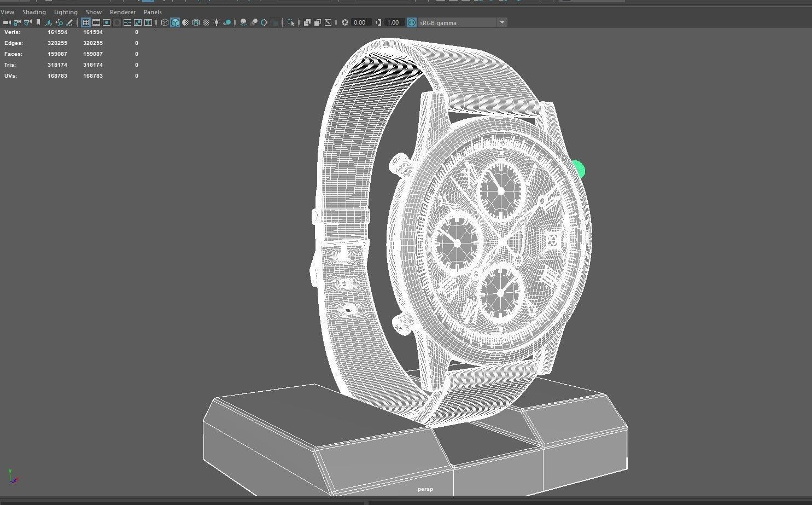Toggle the Film Gate display
Screen dimensions: 812x505
click(96, 22)
